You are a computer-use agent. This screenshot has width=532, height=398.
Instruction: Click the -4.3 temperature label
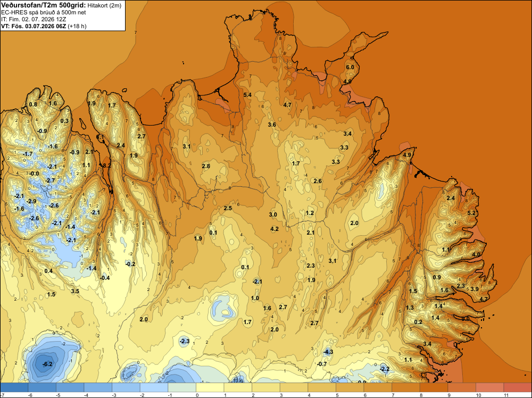pyautogui.click(x=328, y=352)
